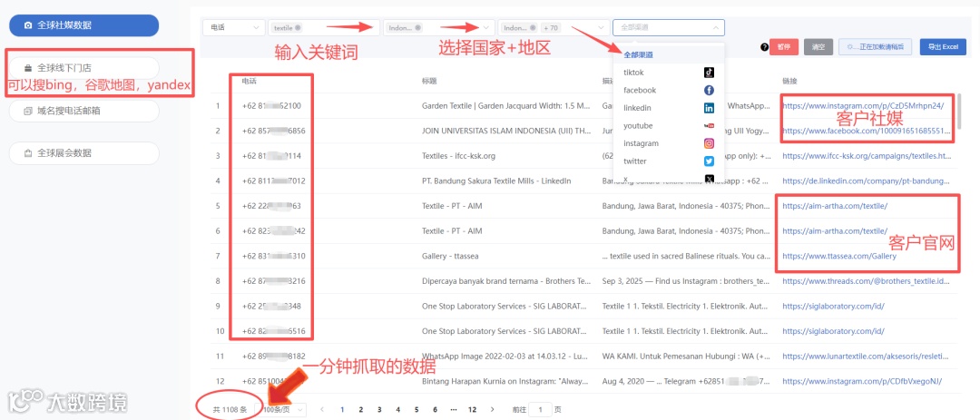Open the ifcc-ksk.org campaigns textiles link
This screenshot has height=420, width=980.
[x=867, y=156]
